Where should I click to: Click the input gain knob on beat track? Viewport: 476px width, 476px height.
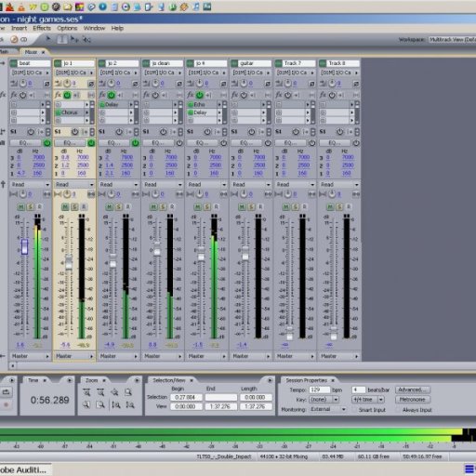coord(23,83)
